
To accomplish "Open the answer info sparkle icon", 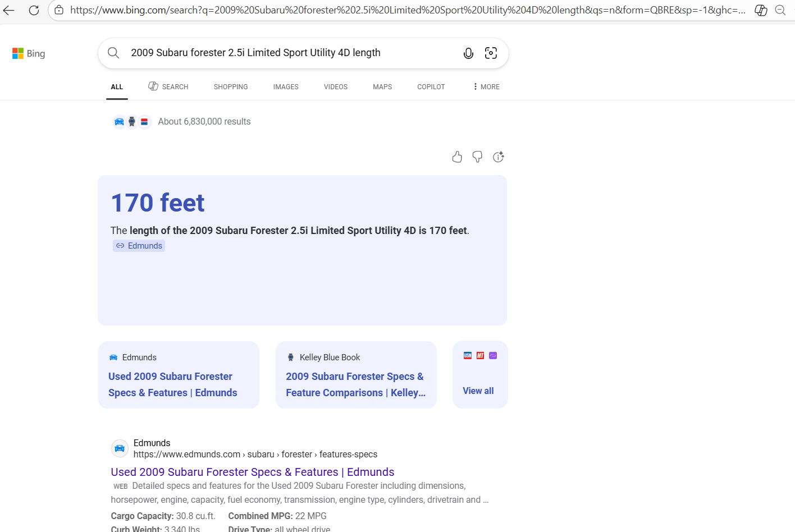I will [x=498, y=157].
